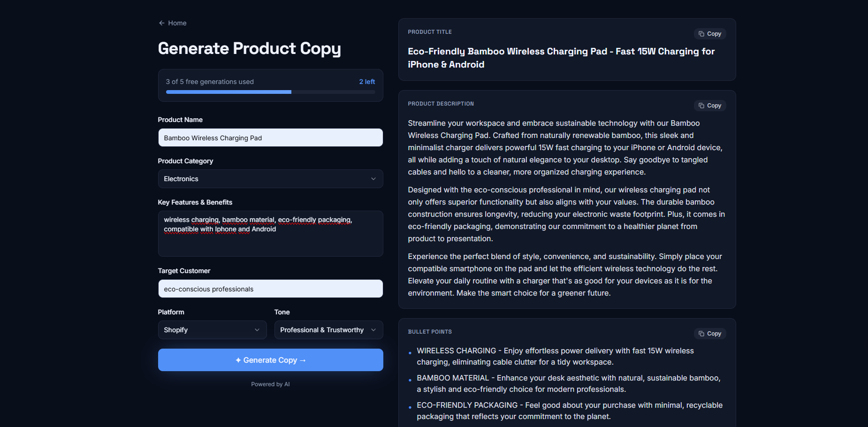Viewport: 868px width, 427px height.
Task: Copy the bullet points section
Action: (709, 333)
